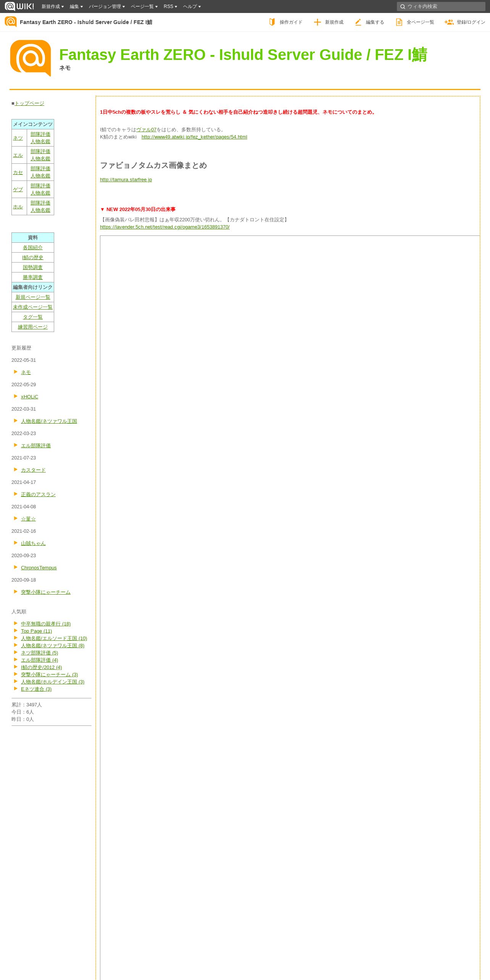Open the fez_kether pages/54.html link
This screenshot has width=490, height=980.
pos(194,137)
